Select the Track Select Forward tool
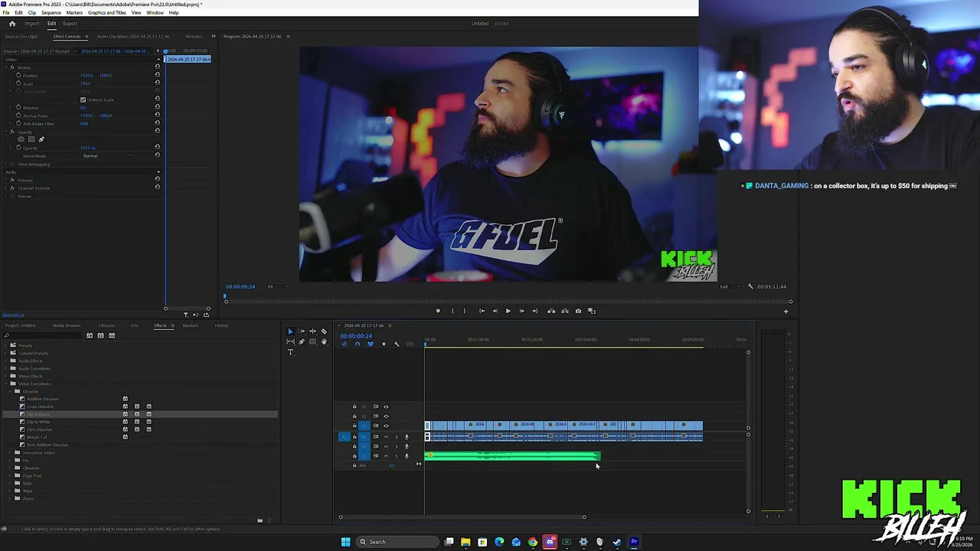The width and height of the screenshot is (980, 551). pos(302,331)
